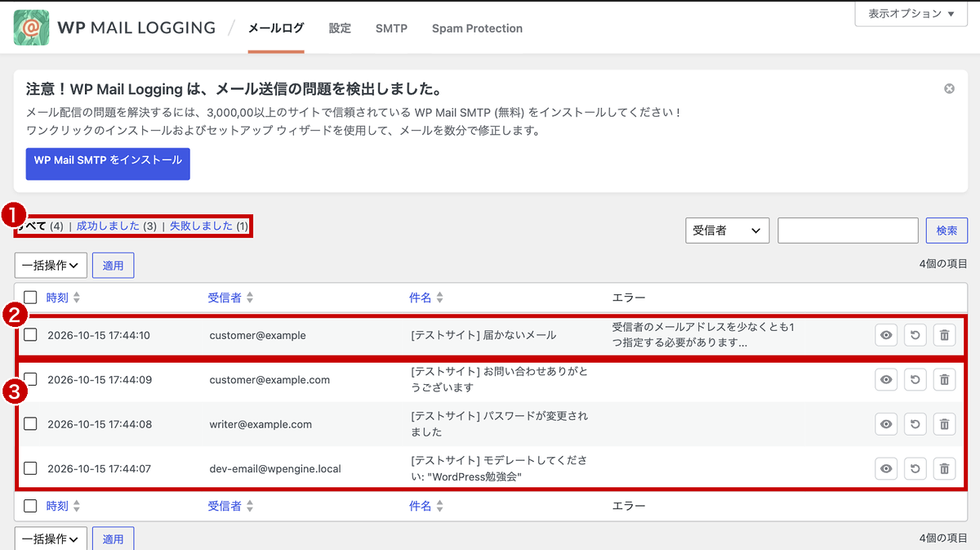
Task: Click the 受信者 column header link
Action: click(225, 298)
